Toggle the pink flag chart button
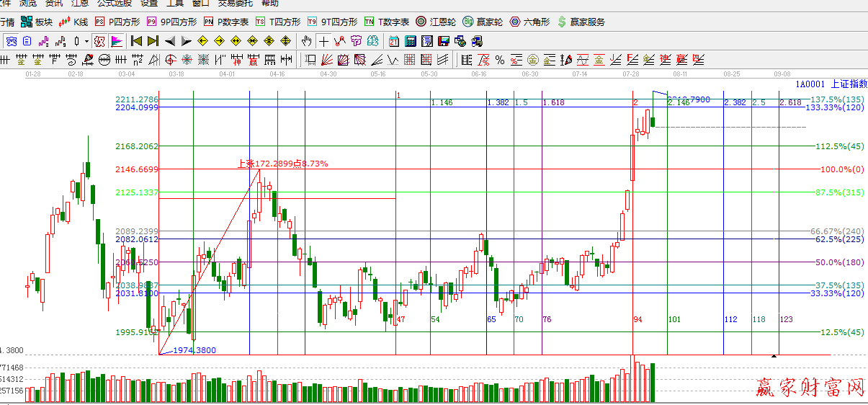The image size is (868, 405). 116,41
